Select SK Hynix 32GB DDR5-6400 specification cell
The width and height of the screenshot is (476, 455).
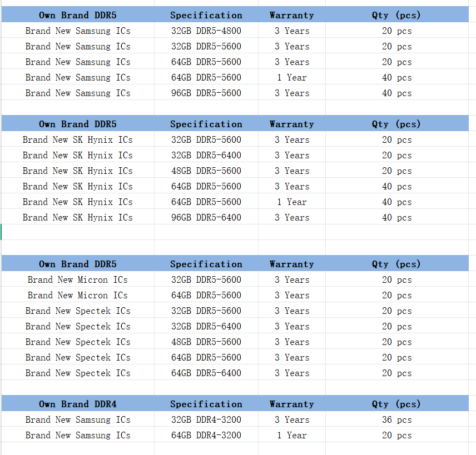coord(206,155)
